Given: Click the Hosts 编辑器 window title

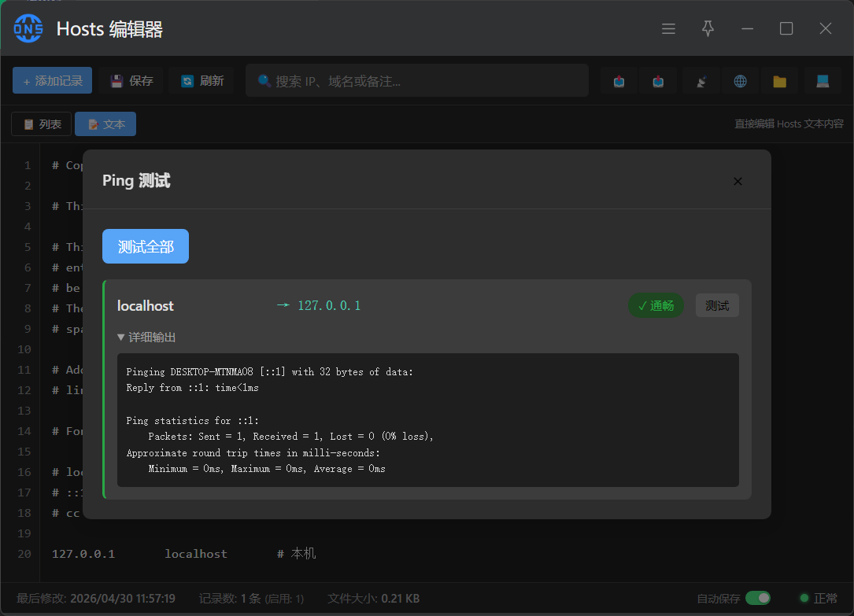Looking at the screenshot, I should click(109, 29).
